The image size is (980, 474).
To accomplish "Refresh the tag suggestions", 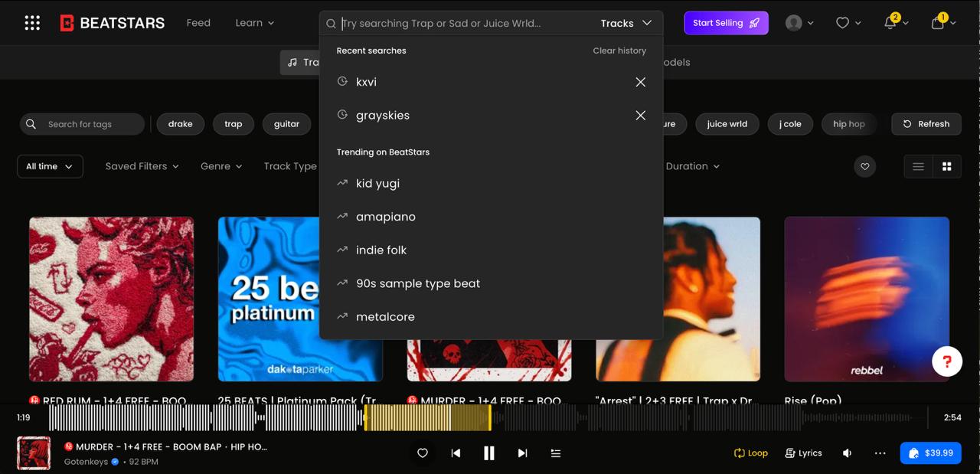I will point(926,124).
